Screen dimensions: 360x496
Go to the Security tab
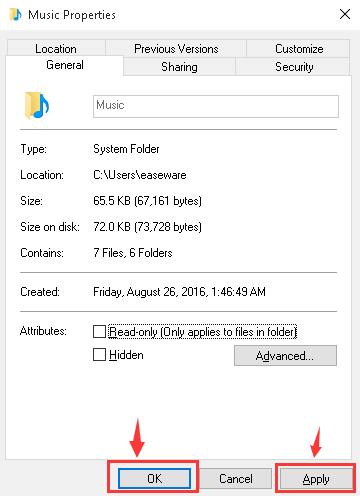click(x=294, y=67)
